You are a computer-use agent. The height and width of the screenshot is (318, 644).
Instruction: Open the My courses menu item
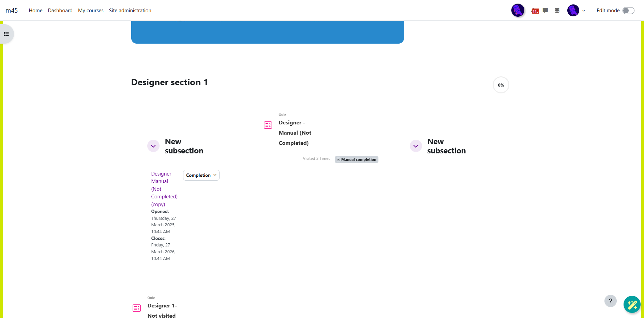(91, 11)
